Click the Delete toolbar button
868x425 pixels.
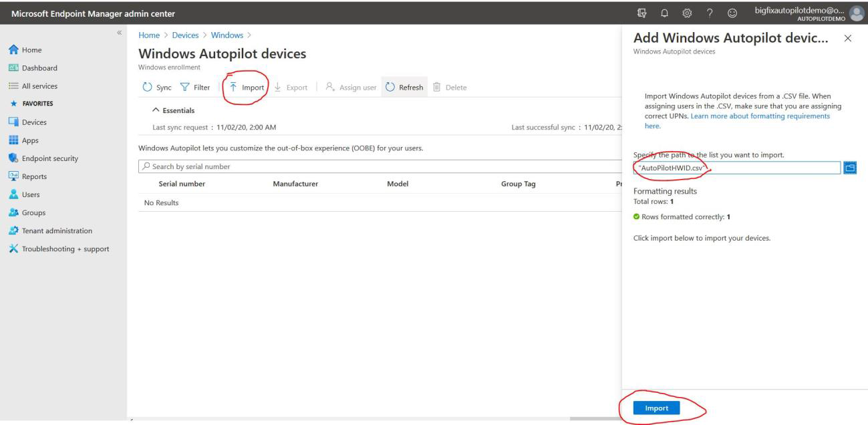coord(450,88)
